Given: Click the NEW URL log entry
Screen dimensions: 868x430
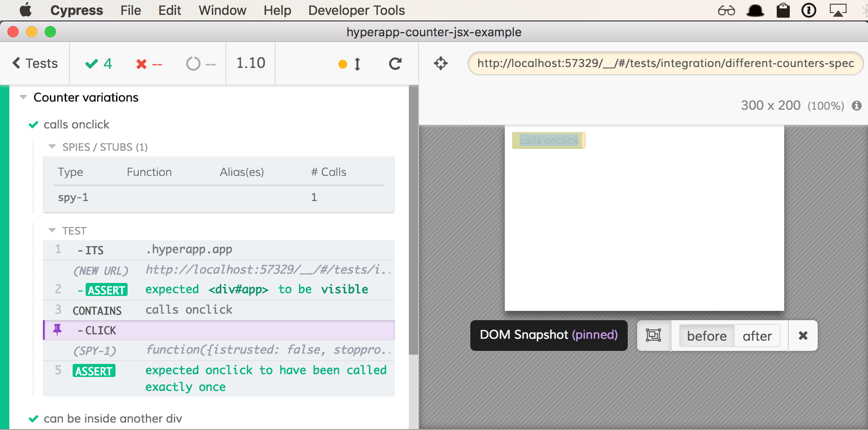Looking at the screenshot, I should pyautogui.click(x=219, y=270).
